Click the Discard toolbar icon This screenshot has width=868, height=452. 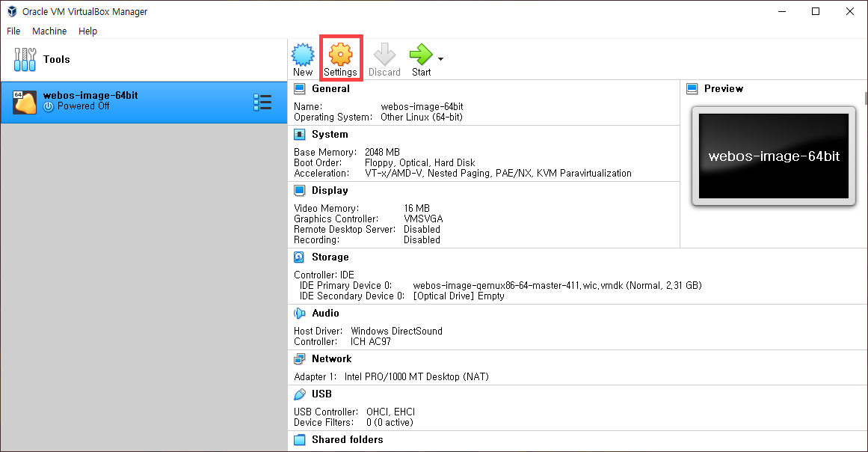click(384, 55)
